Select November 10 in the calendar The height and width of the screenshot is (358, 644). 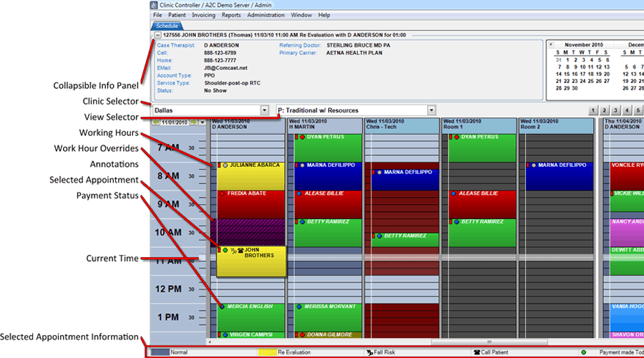(582, 67)
